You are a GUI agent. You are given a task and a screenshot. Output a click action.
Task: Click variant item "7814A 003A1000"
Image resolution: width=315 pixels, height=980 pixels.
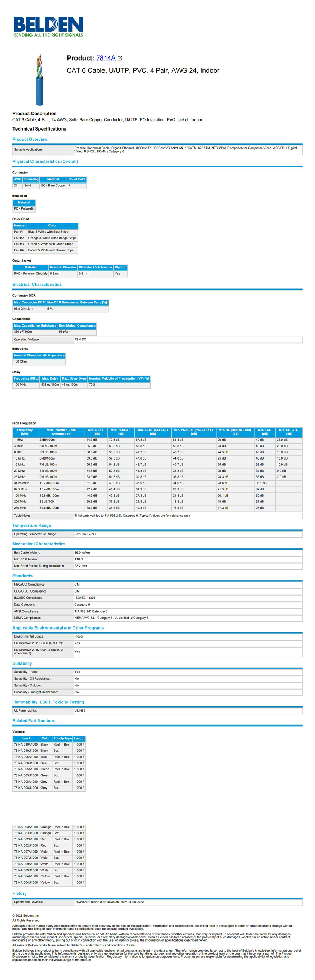[x=26, y=827]
